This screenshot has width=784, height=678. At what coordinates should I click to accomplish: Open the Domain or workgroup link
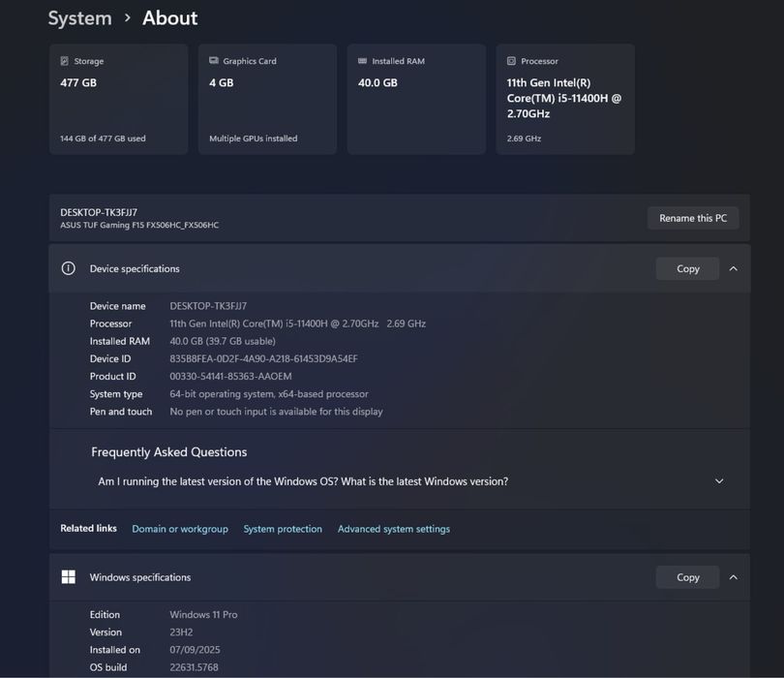coord(180,529)
